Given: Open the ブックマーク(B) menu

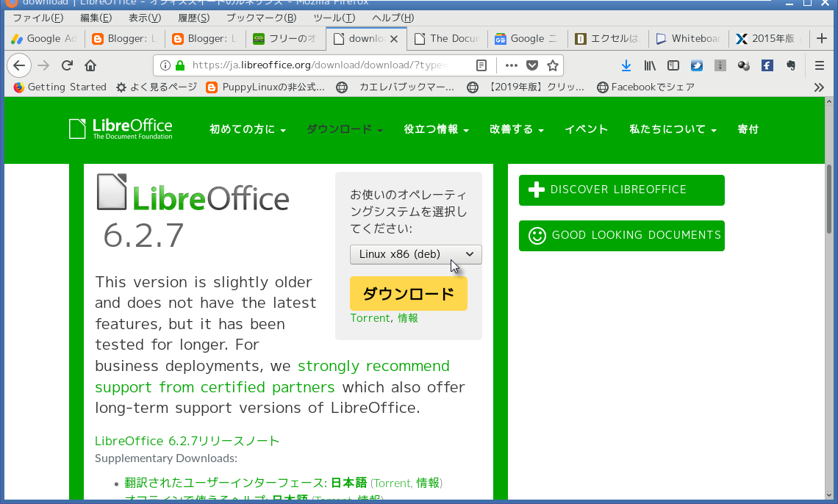Looking at the screenshot, I should click(261, 18).
